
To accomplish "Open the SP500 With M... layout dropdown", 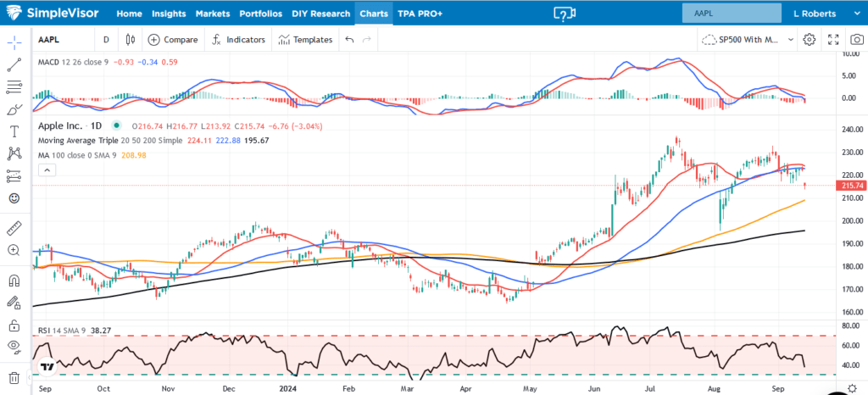I will [757, 40].
